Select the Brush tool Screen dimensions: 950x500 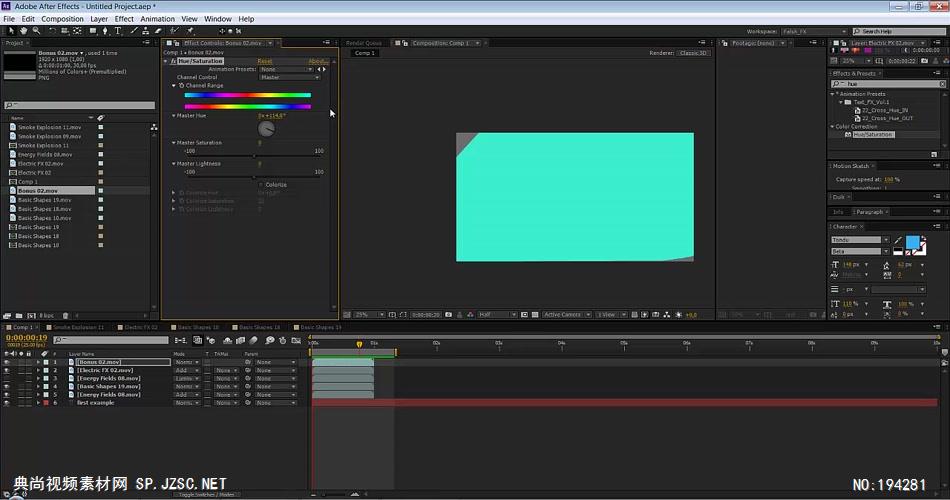pos(135,30)
